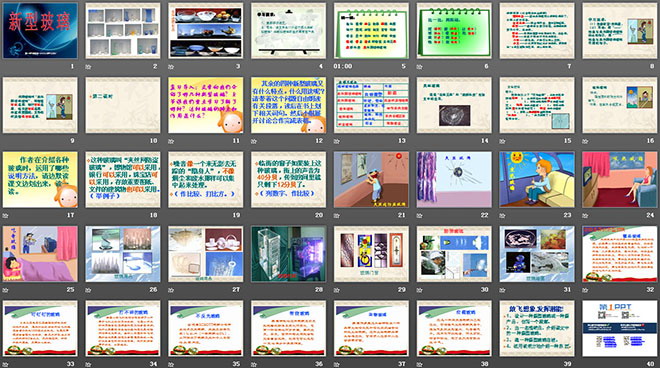Select slide 19 thumbnail
660x368 pixels.
(205, 179)
